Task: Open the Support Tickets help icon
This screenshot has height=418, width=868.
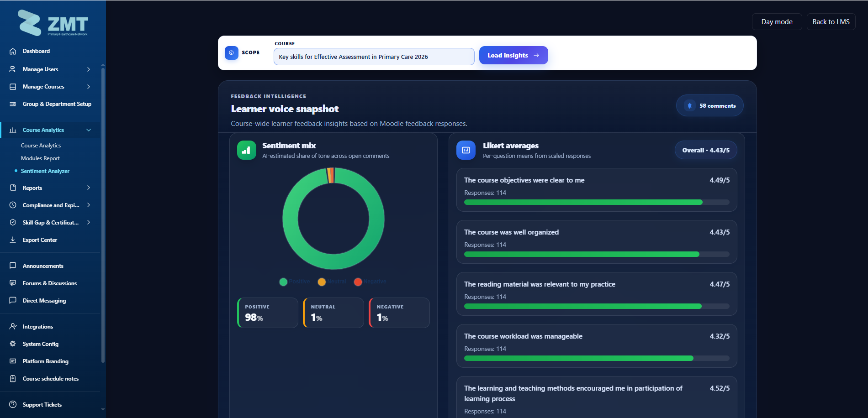Action: coord(13,405)
